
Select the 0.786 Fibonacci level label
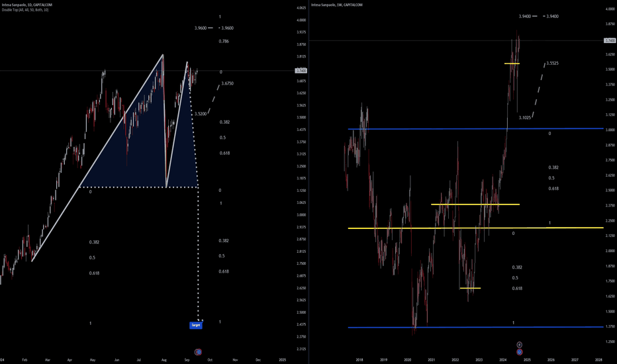coord(224,41)
